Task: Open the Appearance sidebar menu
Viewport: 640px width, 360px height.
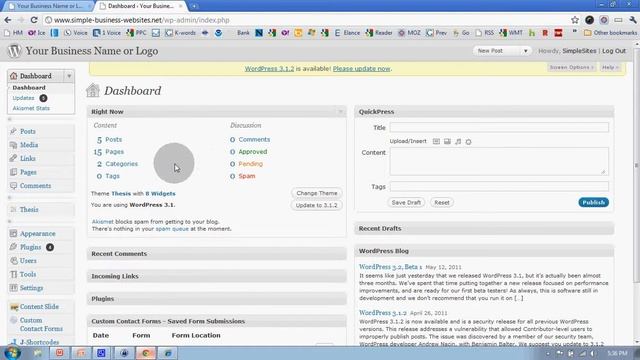Action: [38, 233]
